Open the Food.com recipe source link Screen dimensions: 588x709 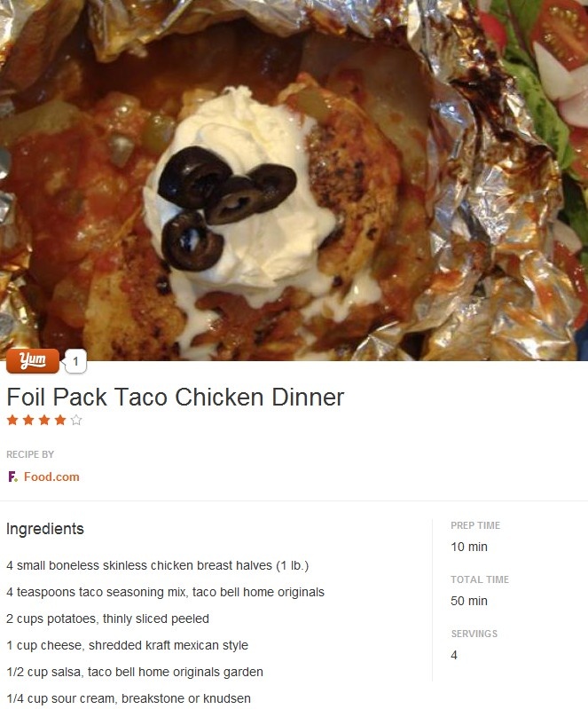point(51,477)
